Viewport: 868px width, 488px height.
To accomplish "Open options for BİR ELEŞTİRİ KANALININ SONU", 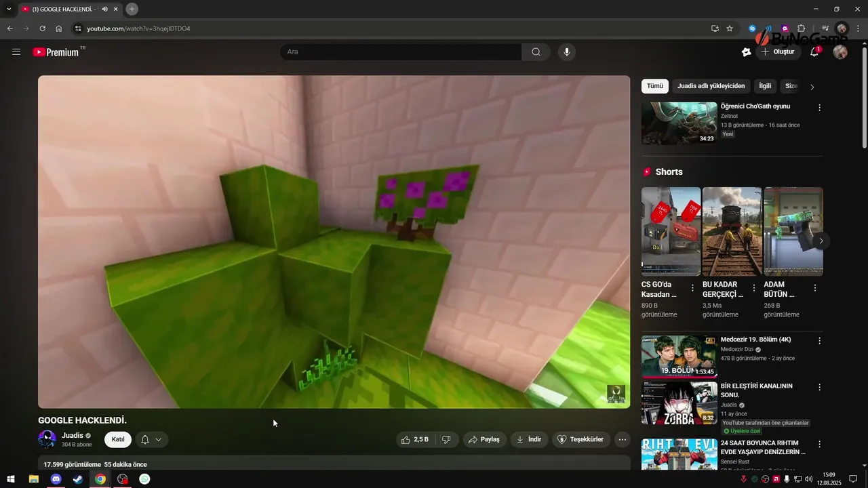I will (819, 388).
